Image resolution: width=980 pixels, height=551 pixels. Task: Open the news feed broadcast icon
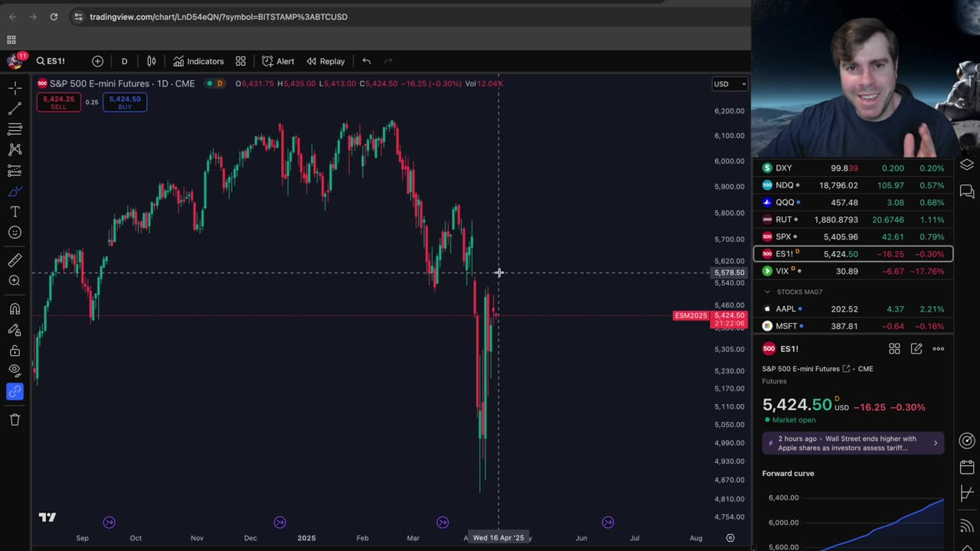pos(967,525)
